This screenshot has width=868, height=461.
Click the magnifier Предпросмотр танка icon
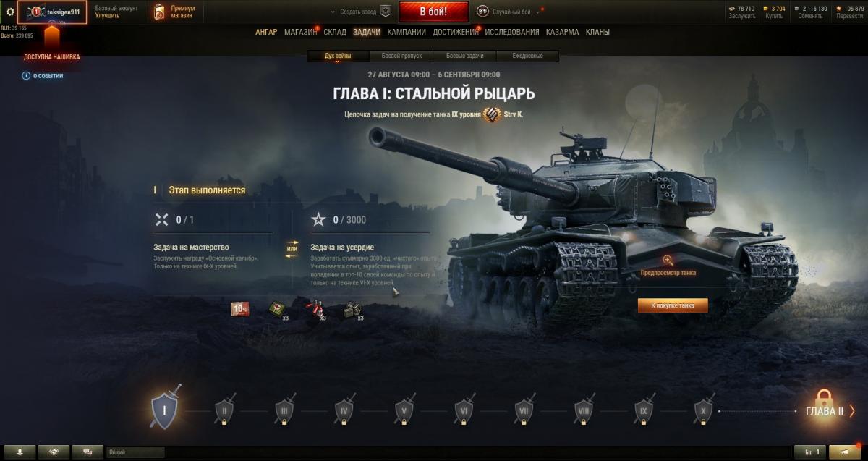click(x=668, y=261)
